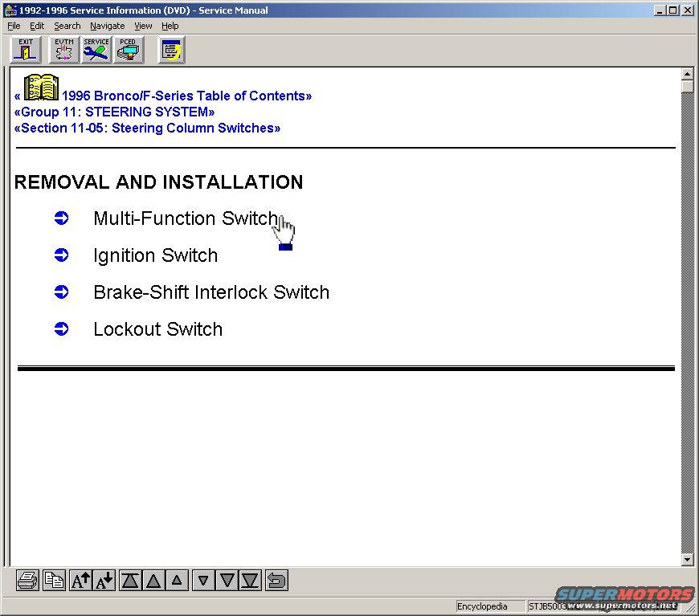Screen dimensions: 699x616
Task: Click the printer icon to print page
Action: point(27,581)
